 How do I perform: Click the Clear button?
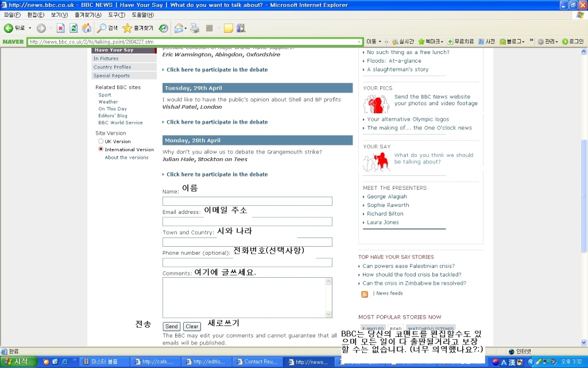click(192, 327)
